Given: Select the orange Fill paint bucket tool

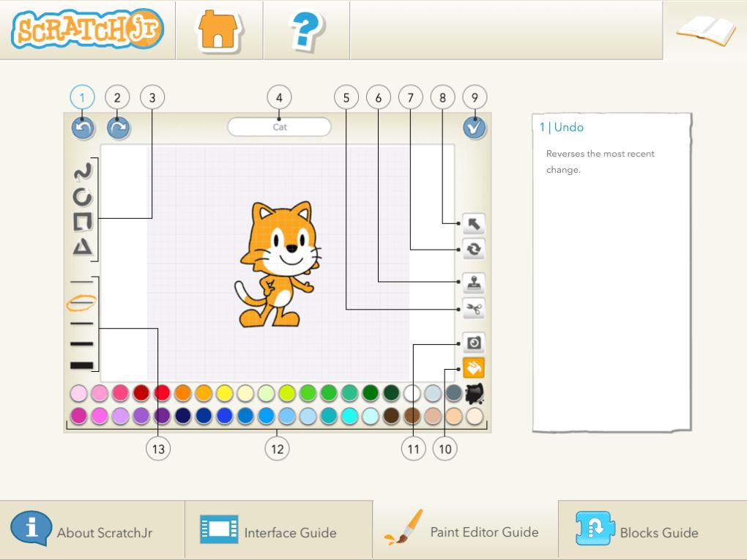Looking at the screenshot, I should [x=474, y=368].
